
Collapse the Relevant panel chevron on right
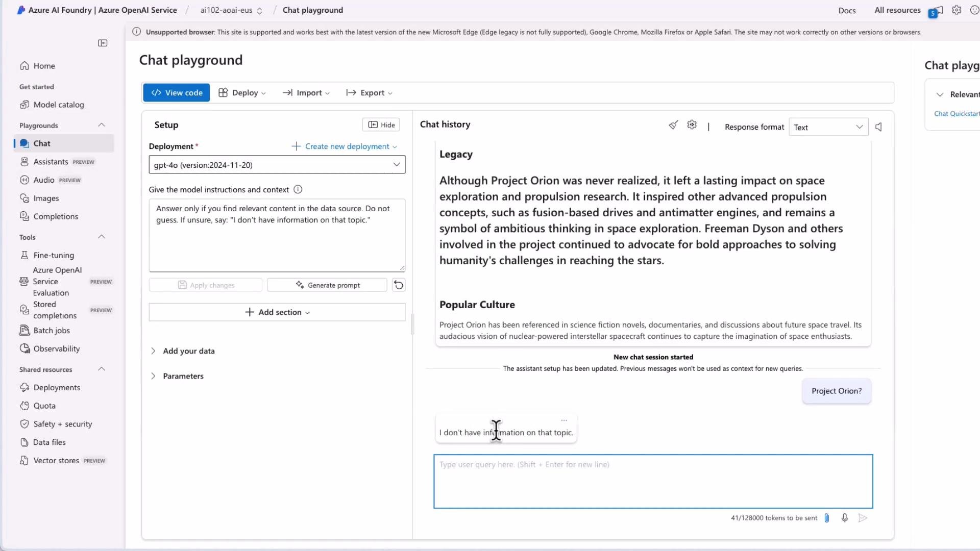tap(940, 94)
